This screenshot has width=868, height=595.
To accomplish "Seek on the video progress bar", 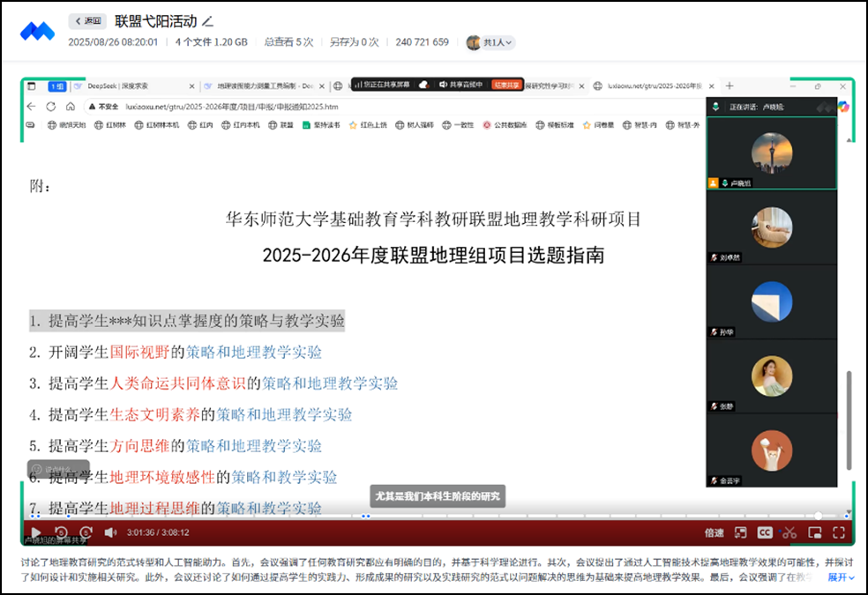I will (x=441, y=517).
